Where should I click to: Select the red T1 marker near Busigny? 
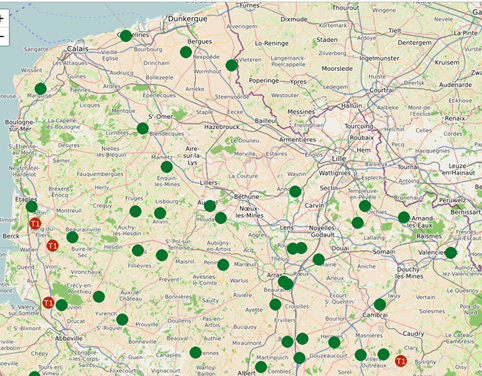pos(401,361)
